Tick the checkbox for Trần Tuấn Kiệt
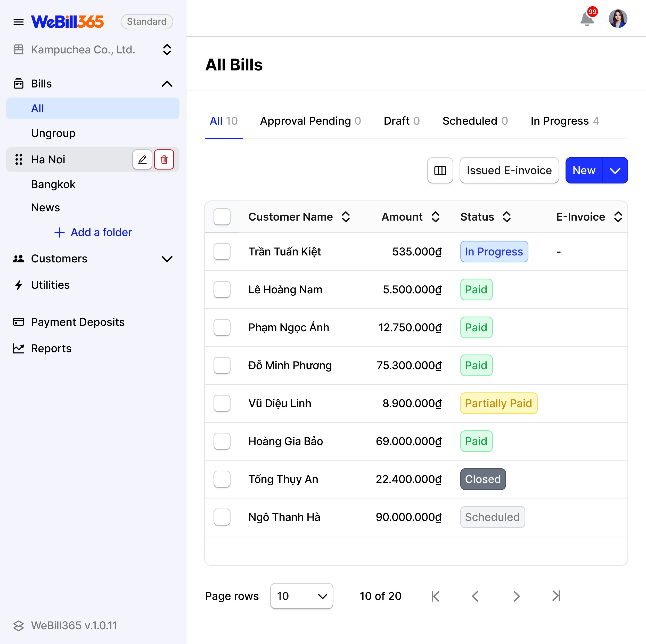646x644 pixels. [x=222, y=252]
